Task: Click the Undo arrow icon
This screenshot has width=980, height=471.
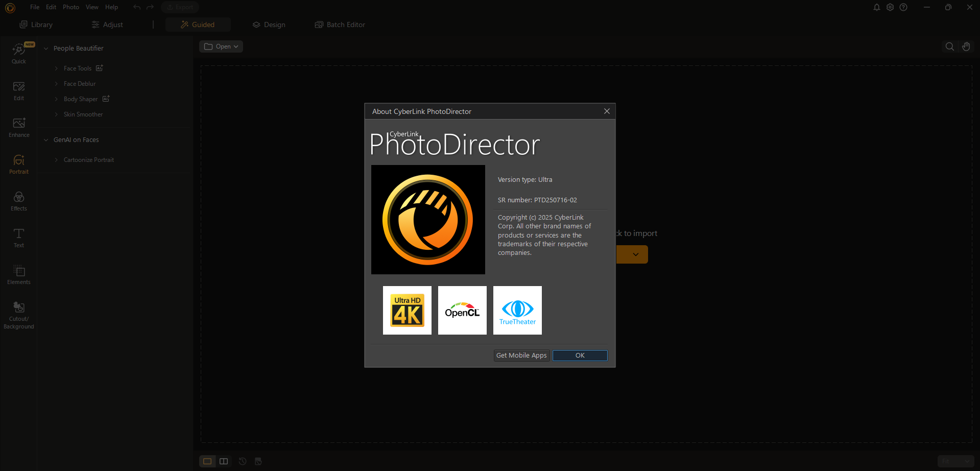Action: pyautogui.click(x=137, y=7)
